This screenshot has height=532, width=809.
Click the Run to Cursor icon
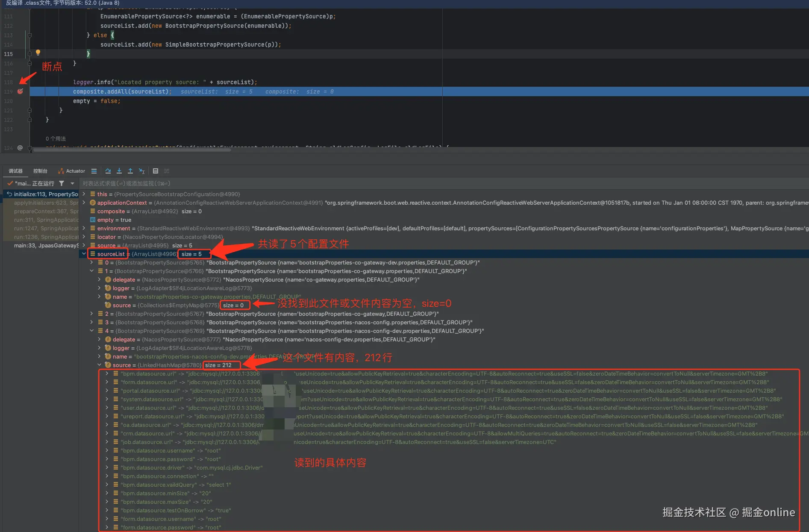(142, 171)
